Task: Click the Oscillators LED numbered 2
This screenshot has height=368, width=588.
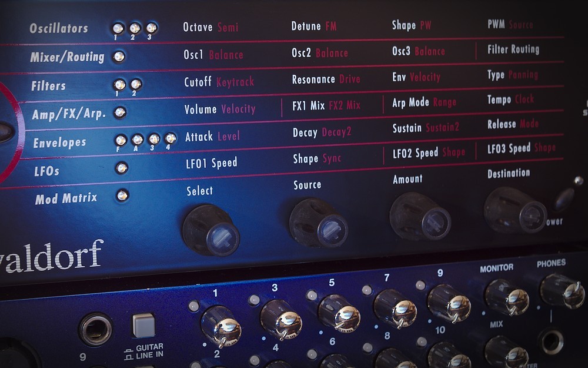Action: (x=135, y=28)
